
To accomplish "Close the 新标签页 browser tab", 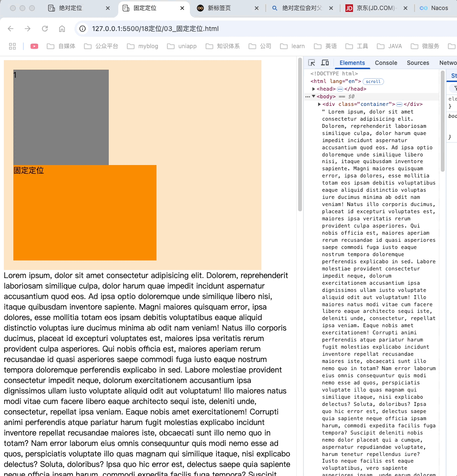I will (x=257, y=8).
